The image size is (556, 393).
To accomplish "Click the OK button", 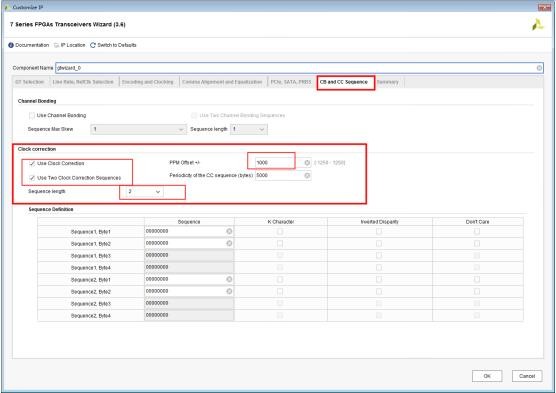I will [487, 376].
